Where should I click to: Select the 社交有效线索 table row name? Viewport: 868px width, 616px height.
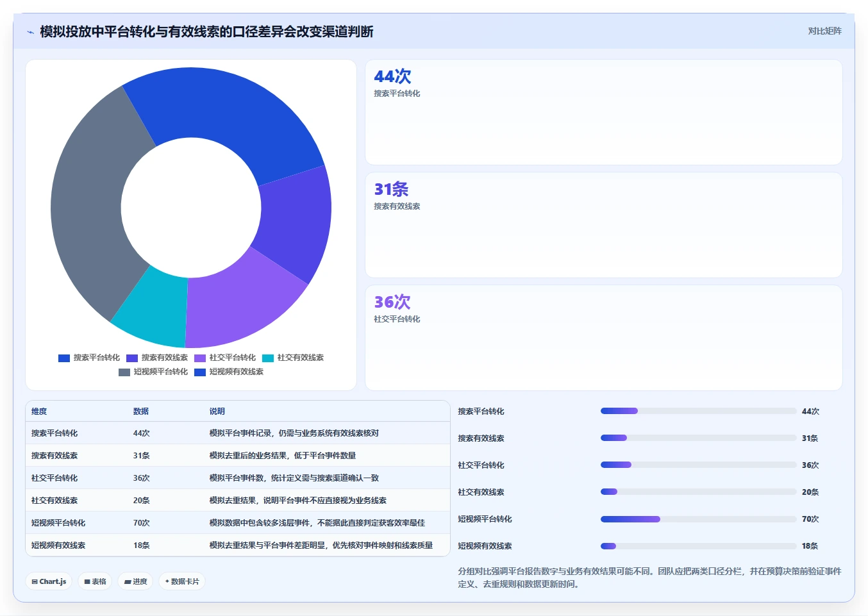pos(54,501)
